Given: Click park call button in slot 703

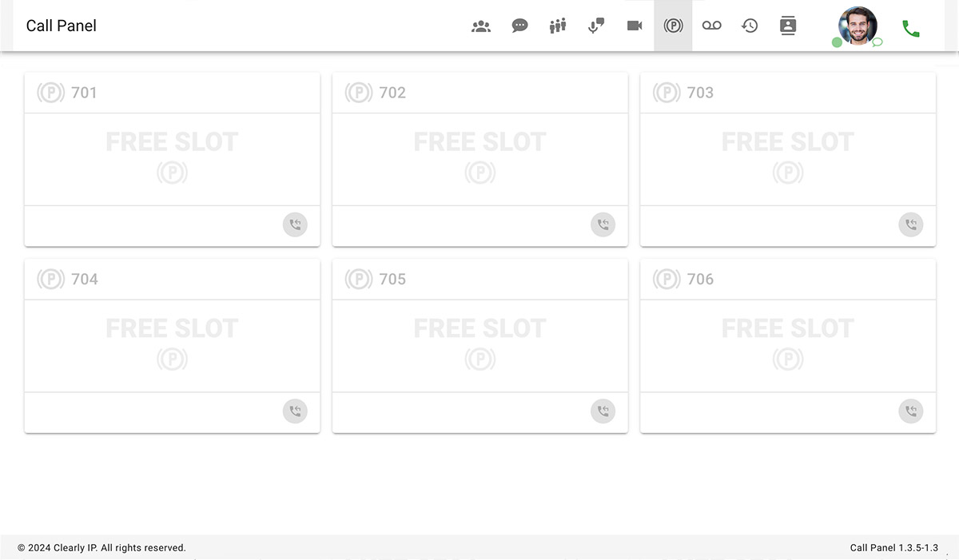Looking at the screenshot, I should tap(911, 224).
